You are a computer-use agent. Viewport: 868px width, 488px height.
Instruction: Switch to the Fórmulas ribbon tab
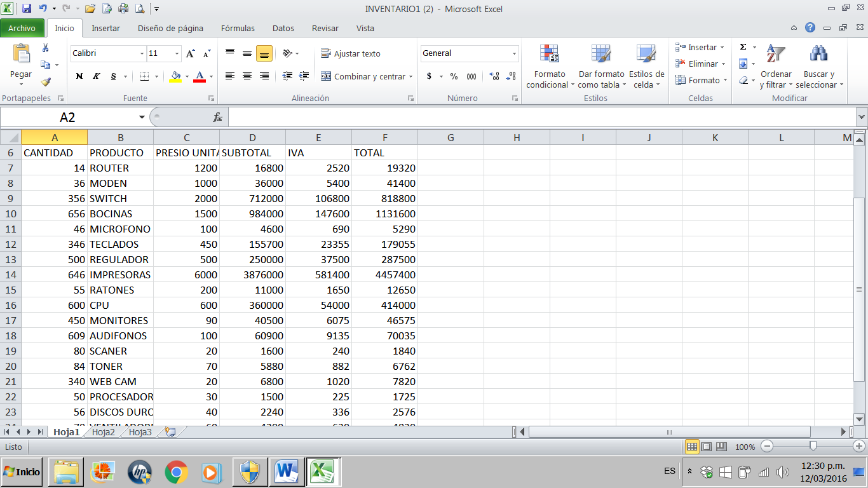coord(238,28)
